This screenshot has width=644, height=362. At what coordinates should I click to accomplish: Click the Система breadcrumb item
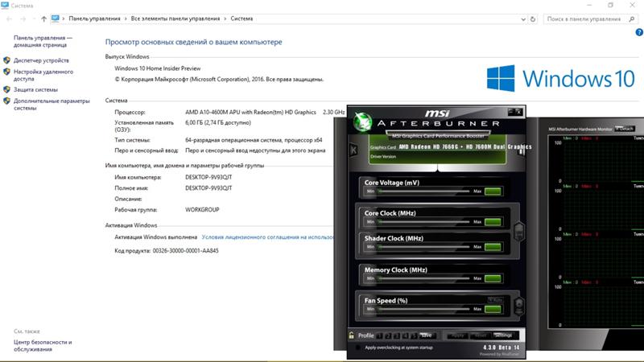click(242, 19)
